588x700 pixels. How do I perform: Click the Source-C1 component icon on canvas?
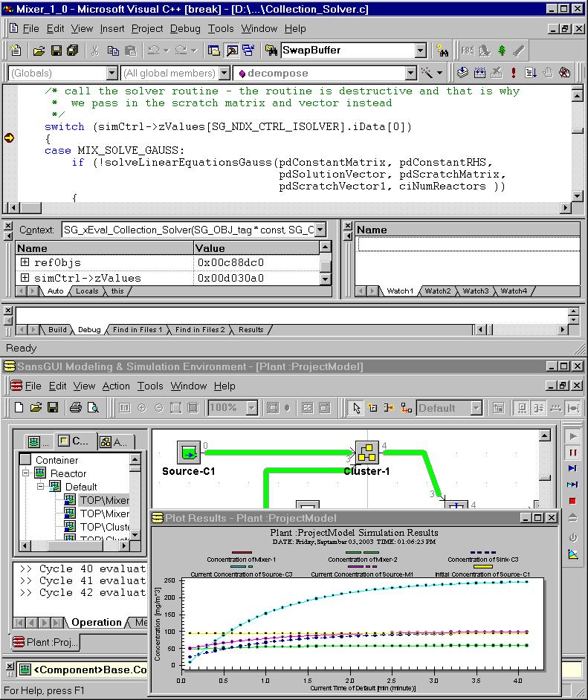pyautogui.click(x=189, y=452)
